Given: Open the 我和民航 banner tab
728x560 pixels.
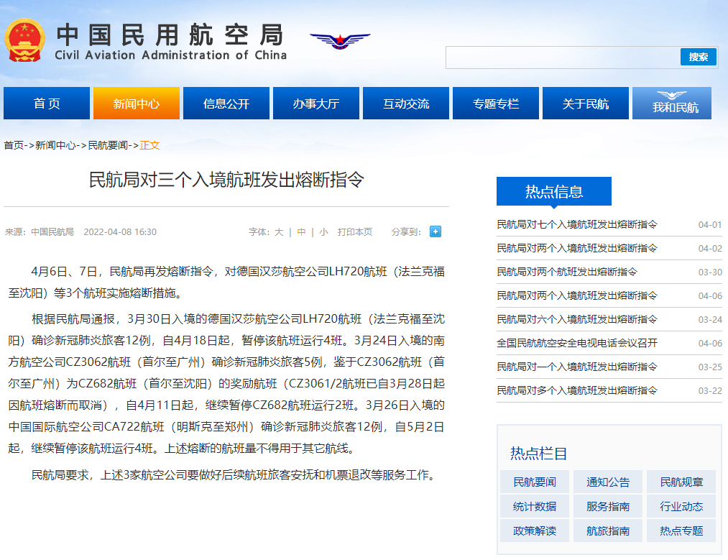Looking at the screenshot, I should pos(671,104).
